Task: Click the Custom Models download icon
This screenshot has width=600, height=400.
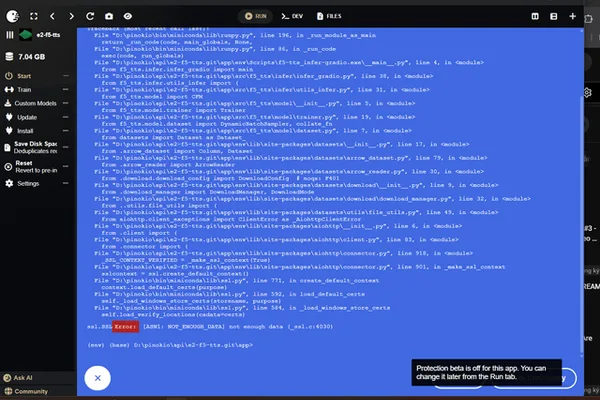Action: click(8, 103)
